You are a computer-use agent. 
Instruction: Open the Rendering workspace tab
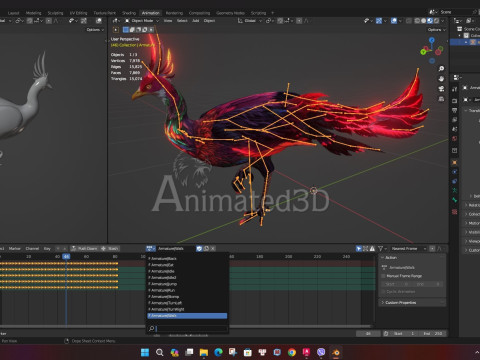[x=174, y=13]
